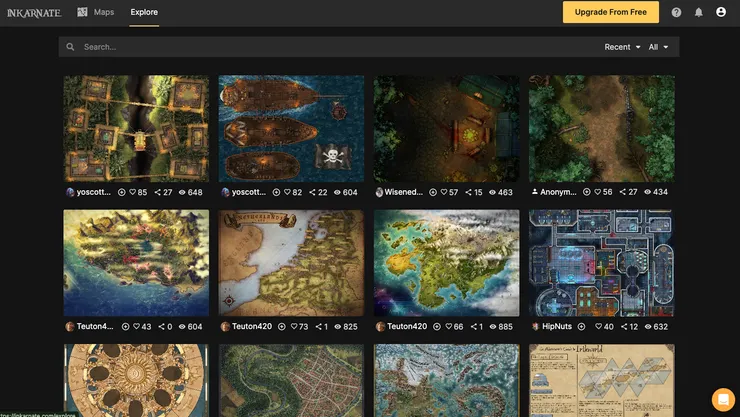Open the forest dirt path map thumbnail
This screenshot has height=417, width=740.
pos(602,129)
